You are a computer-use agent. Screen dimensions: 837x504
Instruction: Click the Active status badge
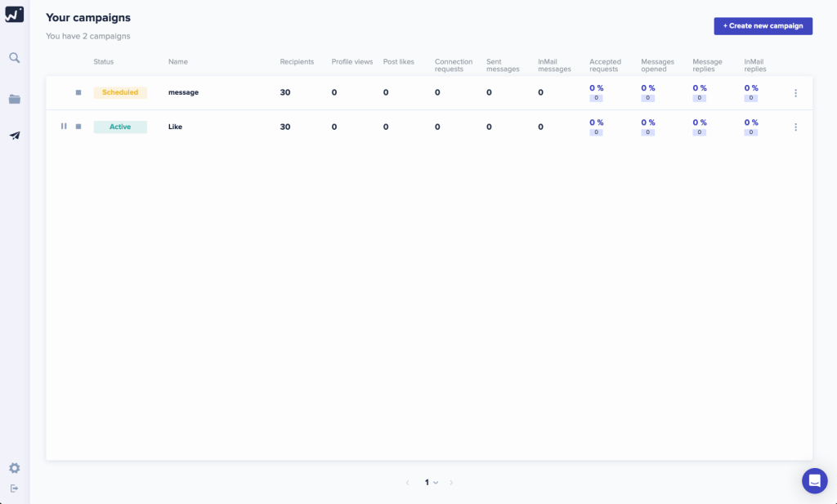click(x=120, y=127)
